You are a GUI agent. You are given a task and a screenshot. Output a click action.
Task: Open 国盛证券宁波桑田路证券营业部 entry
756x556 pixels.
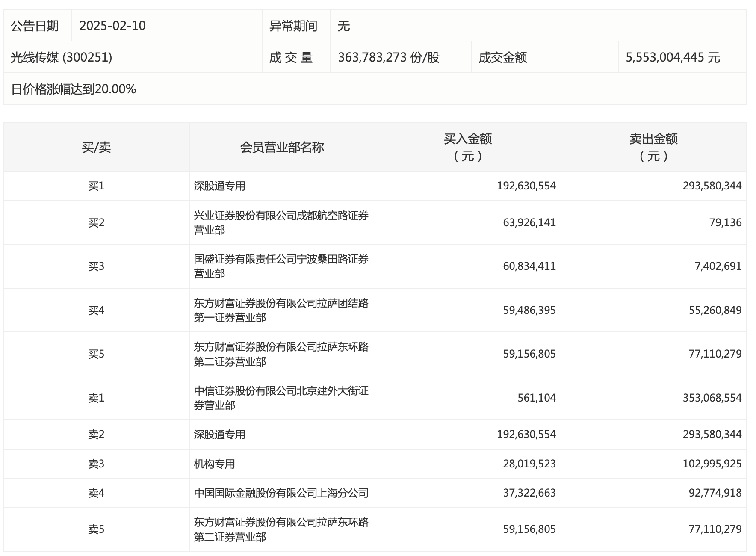(281, 266)
